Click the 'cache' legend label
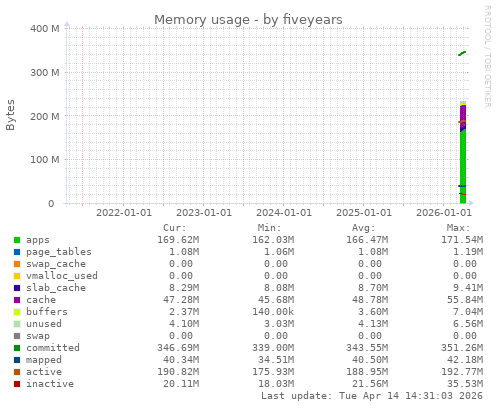This screenshot has height=408, width=497. [41, 300]
